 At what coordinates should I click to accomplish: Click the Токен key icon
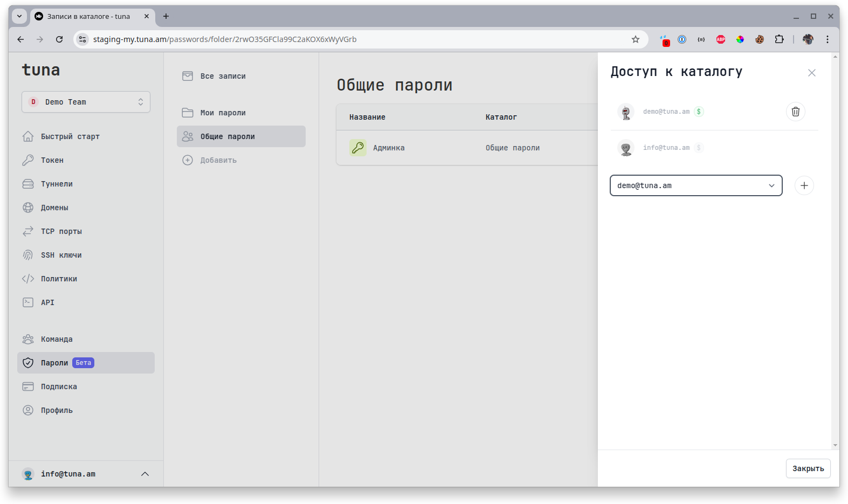[28, 160]
